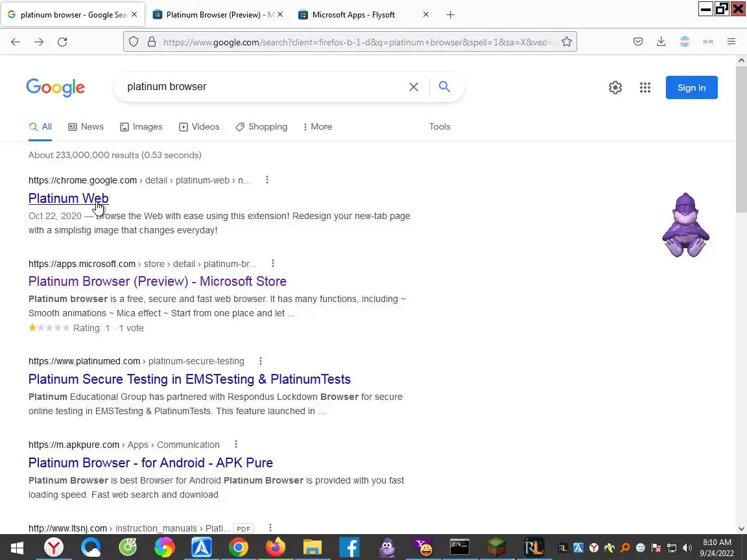
Task: Select Firefox icon in the taskbar
Action: click(x=276, y=548)
